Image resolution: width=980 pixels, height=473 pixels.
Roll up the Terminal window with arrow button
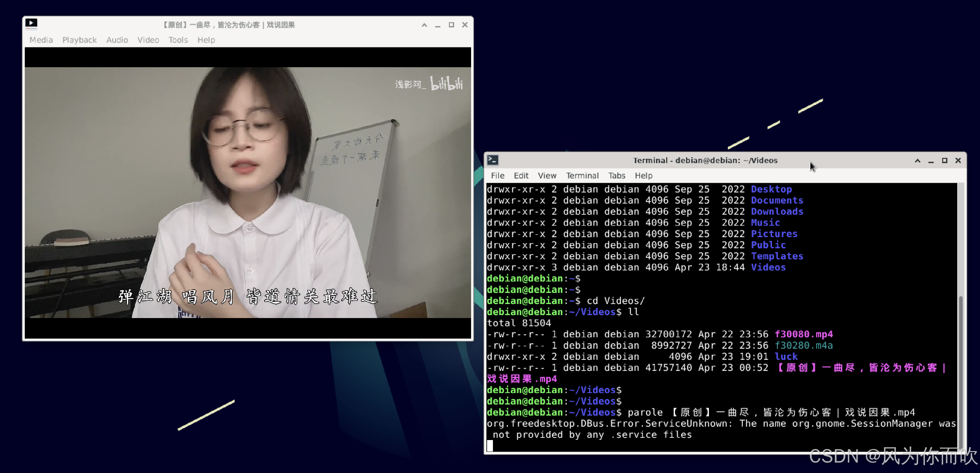[917, 160]
